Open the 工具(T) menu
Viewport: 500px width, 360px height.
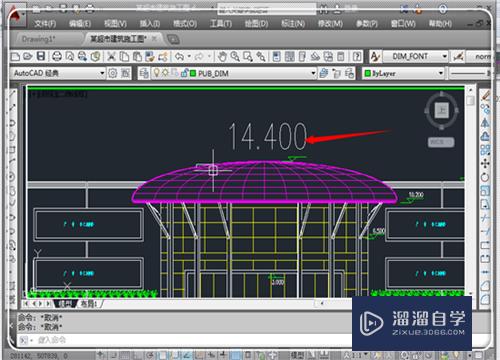[x=221, y=24]
